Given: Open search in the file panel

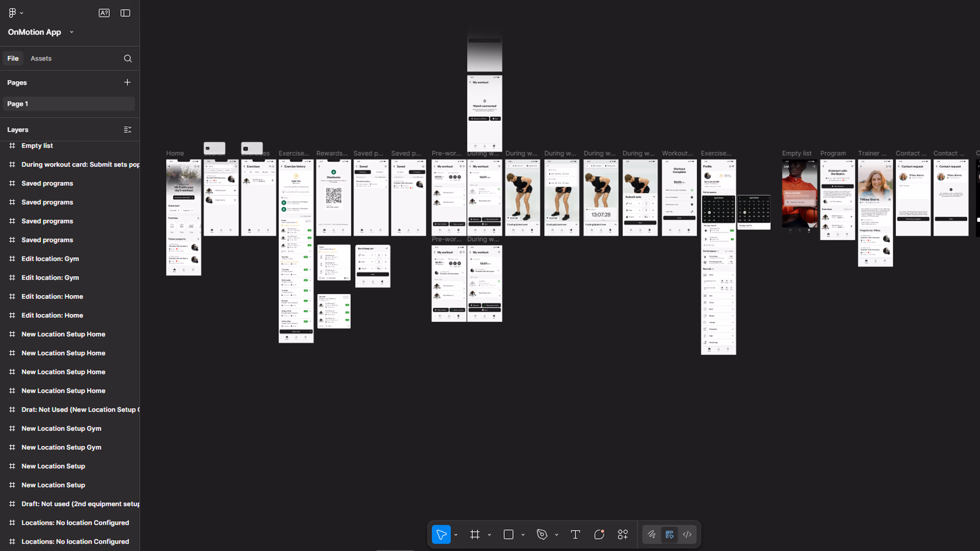Looking at the screenshot, I should (128, 59).
